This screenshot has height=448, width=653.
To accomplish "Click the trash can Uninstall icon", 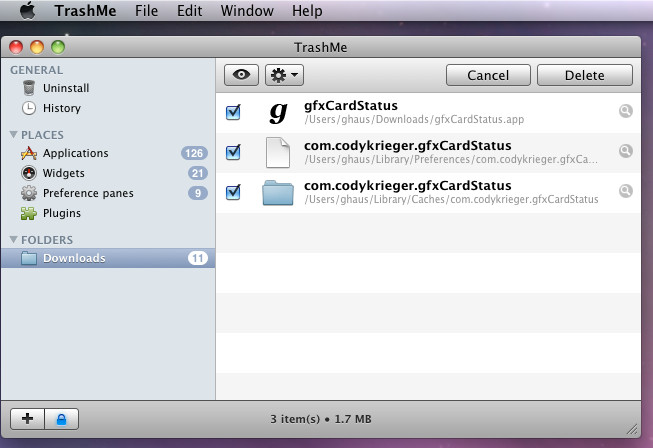I will (29, 88).
